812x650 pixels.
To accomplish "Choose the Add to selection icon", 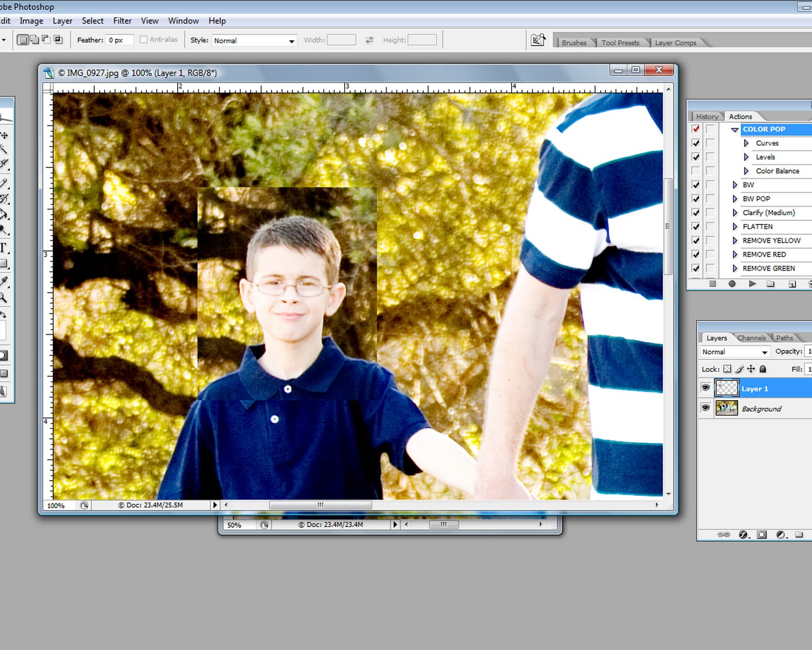I will [x=34, y=40].
